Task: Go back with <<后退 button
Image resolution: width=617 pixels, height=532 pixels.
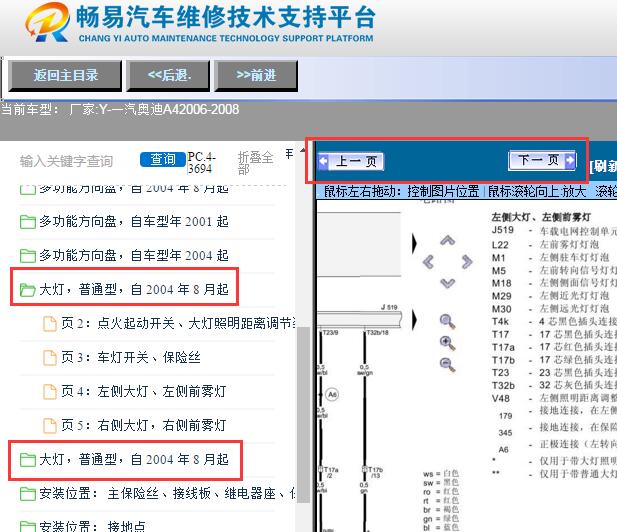Action: [169, 76]
